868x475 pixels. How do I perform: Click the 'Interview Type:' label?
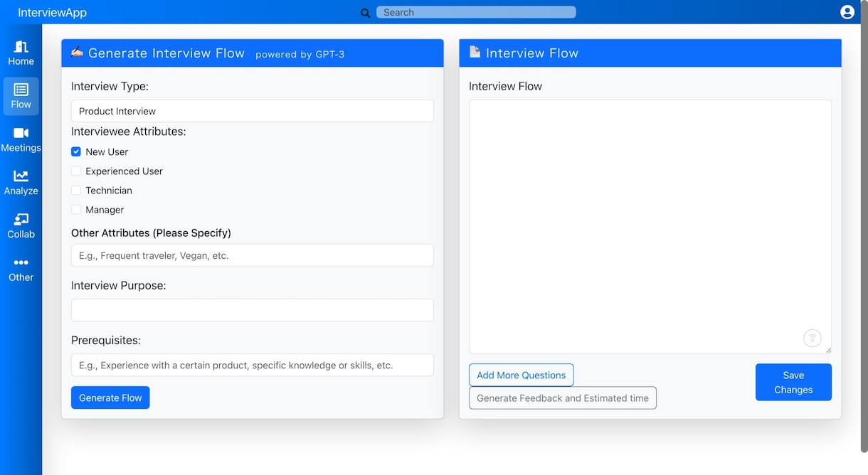point(110,86)
